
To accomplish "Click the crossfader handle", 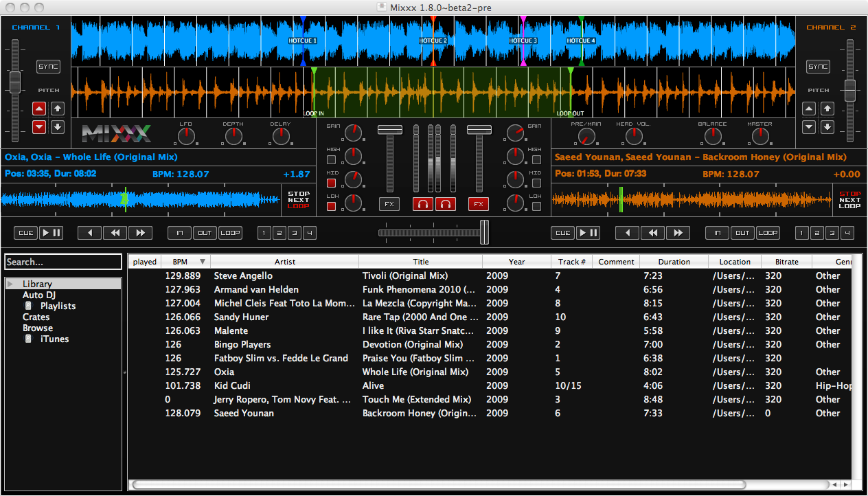I will click(x=484, y=232).
